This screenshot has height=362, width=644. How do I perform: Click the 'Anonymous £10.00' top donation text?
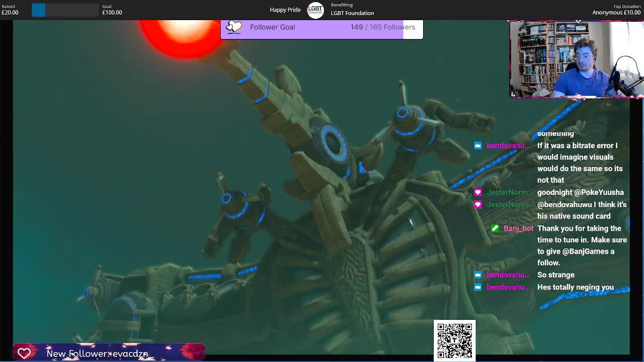[616, 13]
